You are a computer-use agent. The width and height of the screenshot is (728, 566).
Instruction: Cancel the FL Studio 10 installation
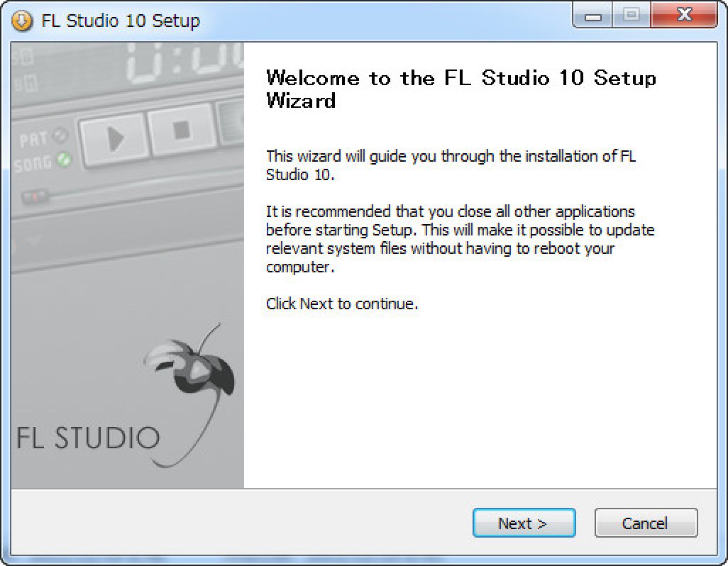point(646,523)
